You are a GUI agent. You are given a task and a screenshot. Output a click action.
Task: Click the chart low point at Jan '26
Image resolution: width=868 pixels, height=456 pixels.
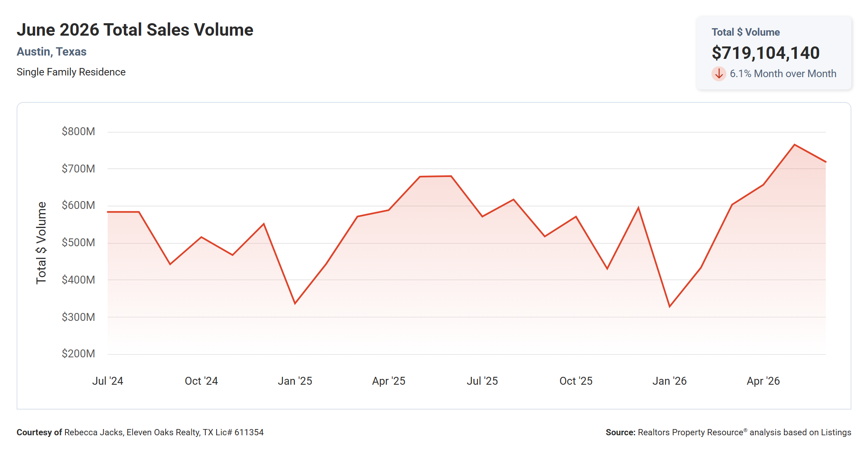pos(670,307)
